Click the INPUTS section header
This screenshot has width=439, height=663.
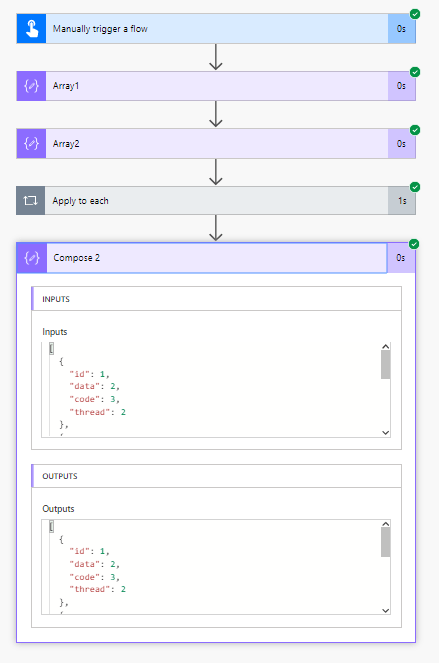(217, 299)
